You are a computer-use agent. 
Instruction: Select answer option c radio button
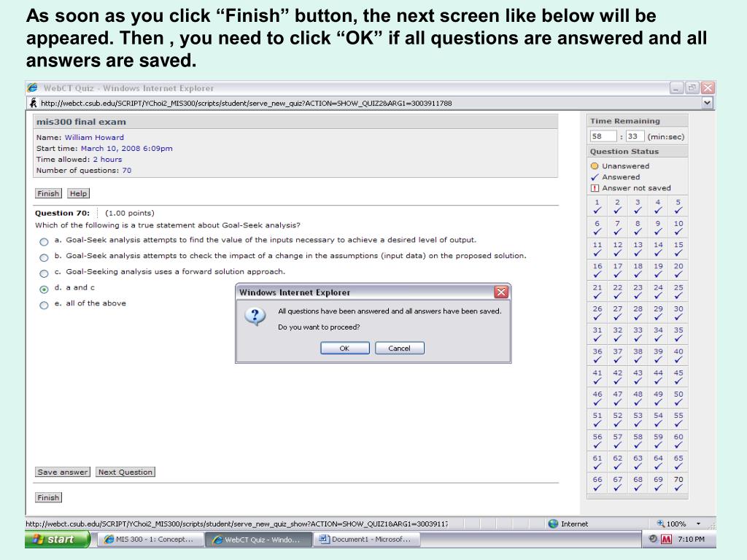pyautogui.click(x=44, y=273)
